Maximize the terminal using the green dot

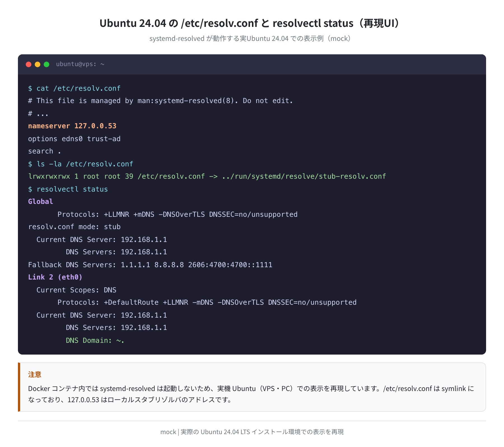pos(46,64)
